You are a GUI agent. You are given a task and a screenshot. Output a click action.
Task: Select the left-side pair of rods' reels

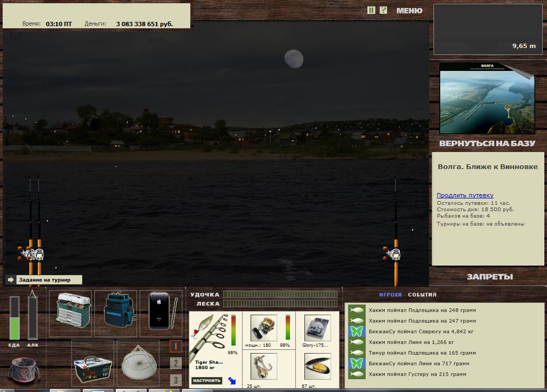pos(31,254)
